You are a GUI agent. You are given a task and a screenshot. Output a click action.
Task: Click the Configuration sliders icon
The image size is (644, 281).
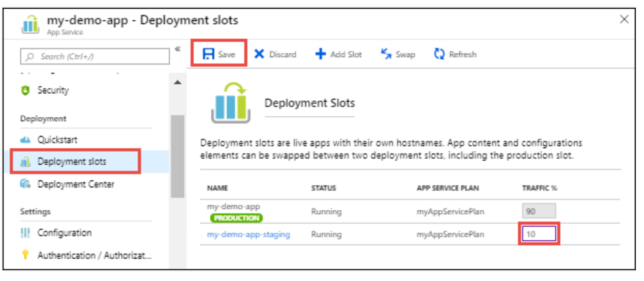(x=25, y=233)
